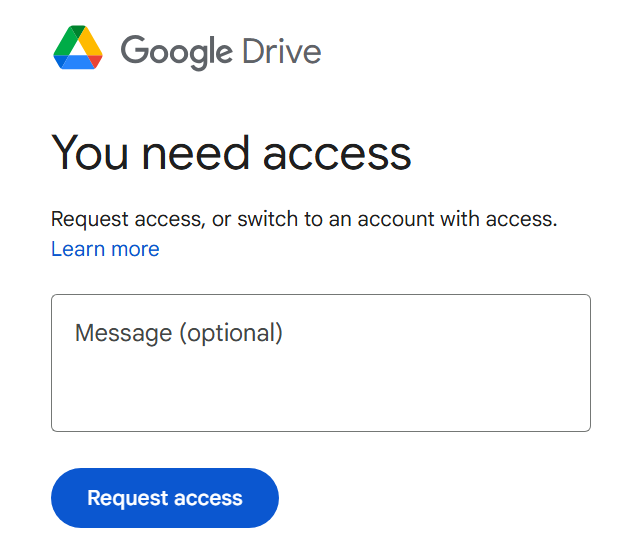Click the word "Request" on blue button
624x552 pixels.
click(128, 499)
